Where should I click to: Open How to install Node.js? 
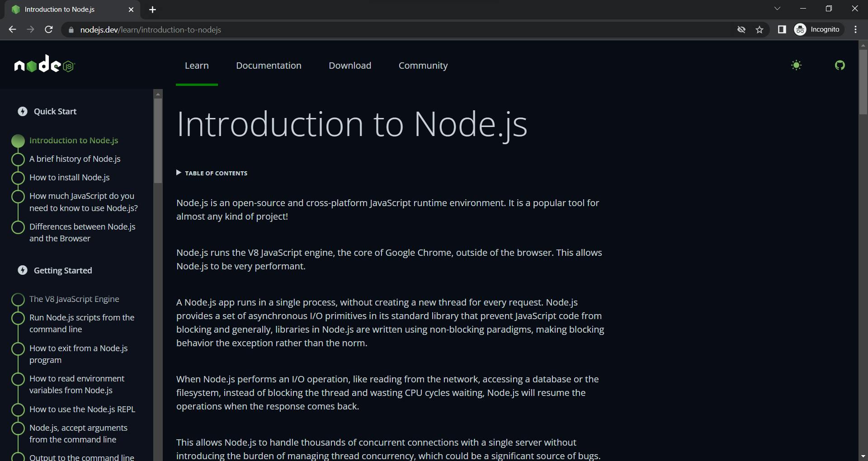click(x=70, y=178)
